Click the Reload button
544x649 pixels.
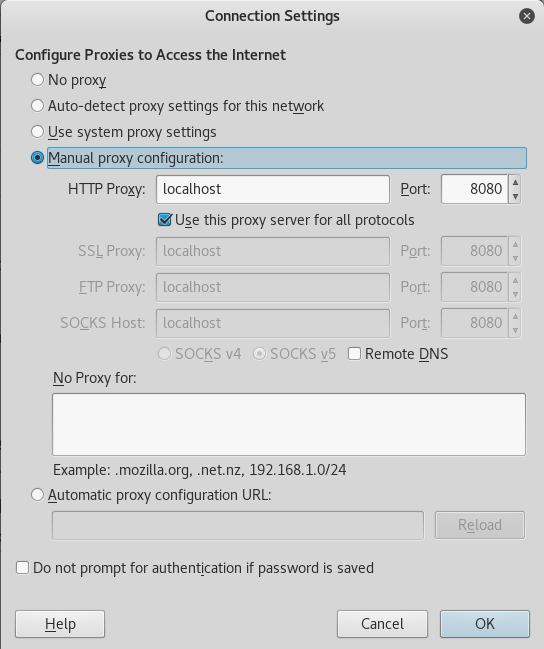[x=480, y=525]
